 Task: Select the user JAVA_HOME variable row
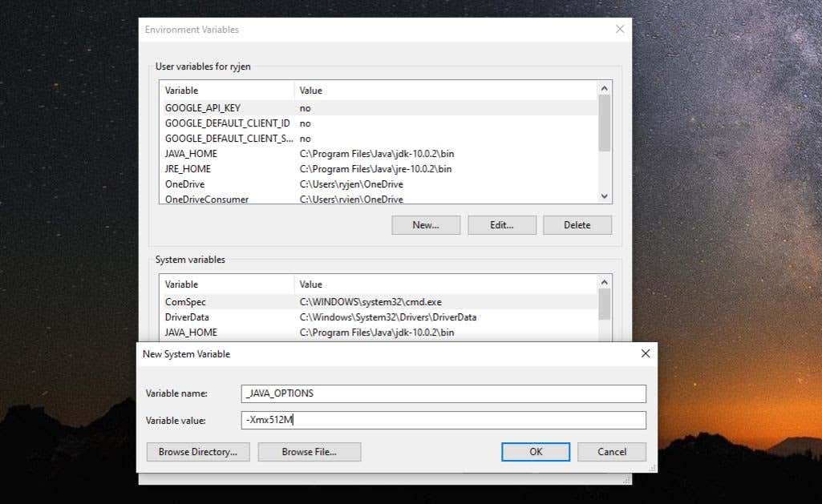click(380, 154)
